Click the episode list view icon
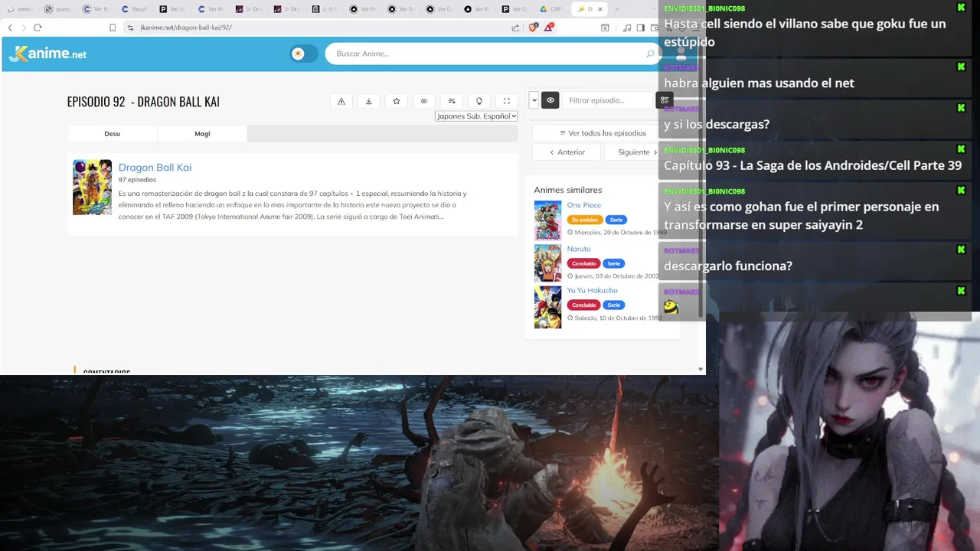This screenshot has height=551, width=980. pyautogui.click(x=665, y=100)
